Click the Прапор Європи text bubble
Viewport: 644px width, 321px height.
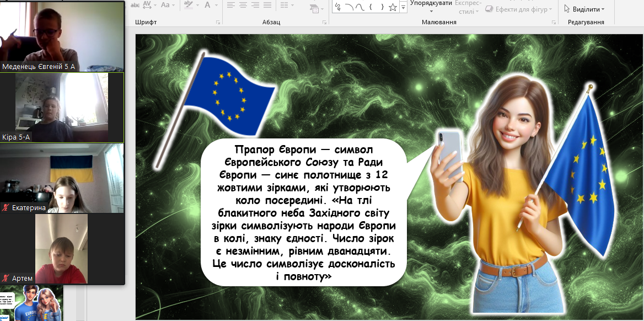[x=304, y=212]
